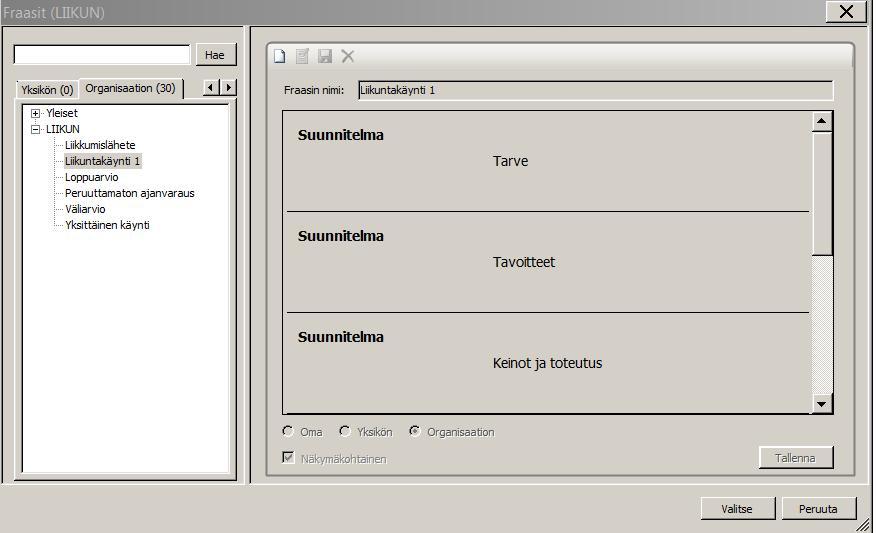The width and height of the screenshot is (877, 533).
Task: Select Liikuntakäynti 1 in the tree
Action: point(102,161)
